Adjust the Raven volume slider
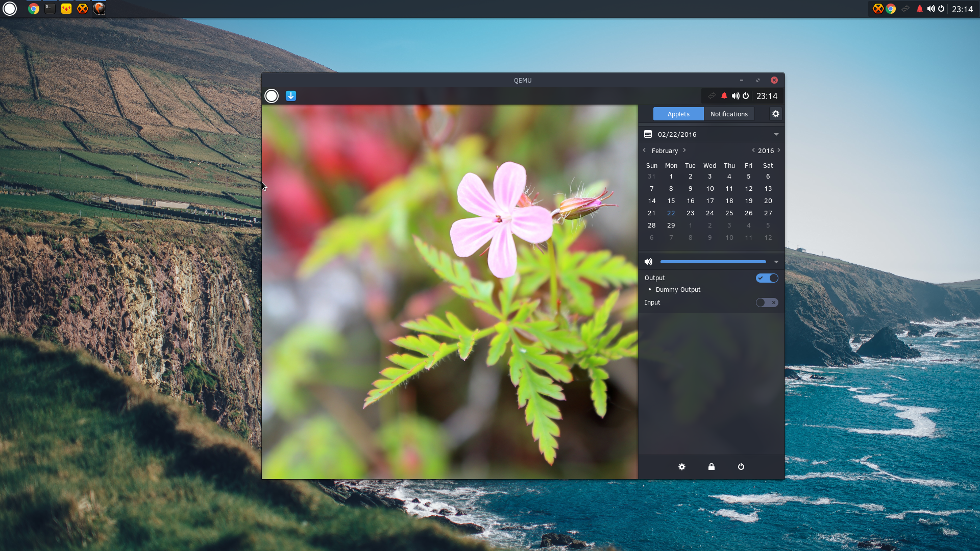This screenshot has width=980, height=551. click(x=713, y=262)
